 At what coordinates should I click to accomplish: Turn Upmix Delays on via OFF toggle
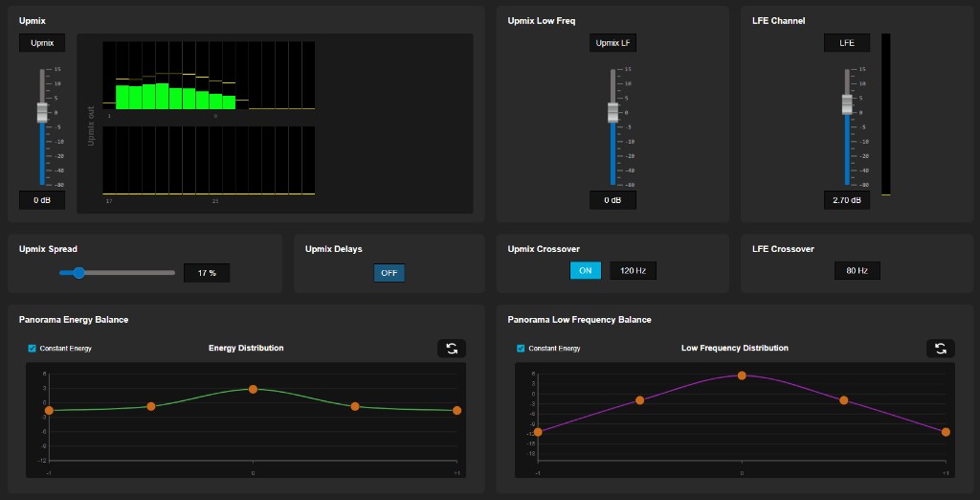pos(390,273)
